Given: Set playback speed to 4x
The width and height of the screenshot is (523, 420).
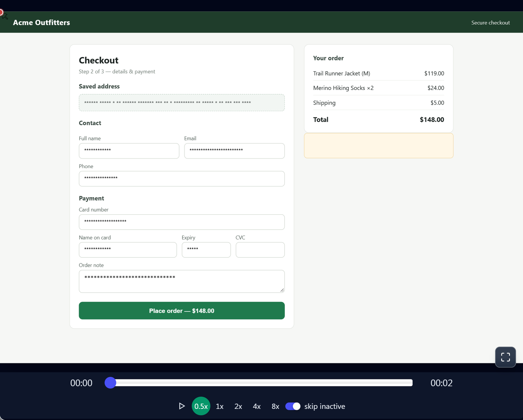Looking at the screenshot, I should (x=257, y=406).
